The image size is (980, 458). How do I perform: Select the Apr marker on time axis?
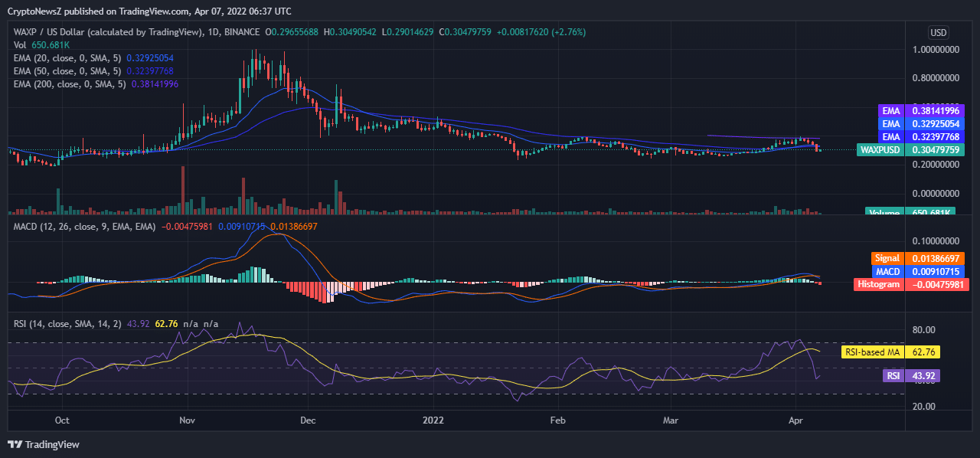796,420
